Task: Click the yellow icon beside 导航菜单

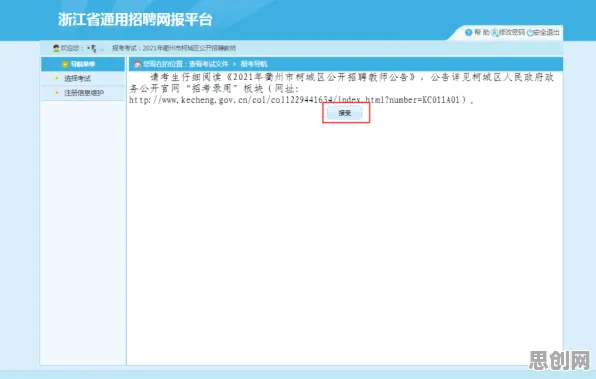Action: click(65, 64)
